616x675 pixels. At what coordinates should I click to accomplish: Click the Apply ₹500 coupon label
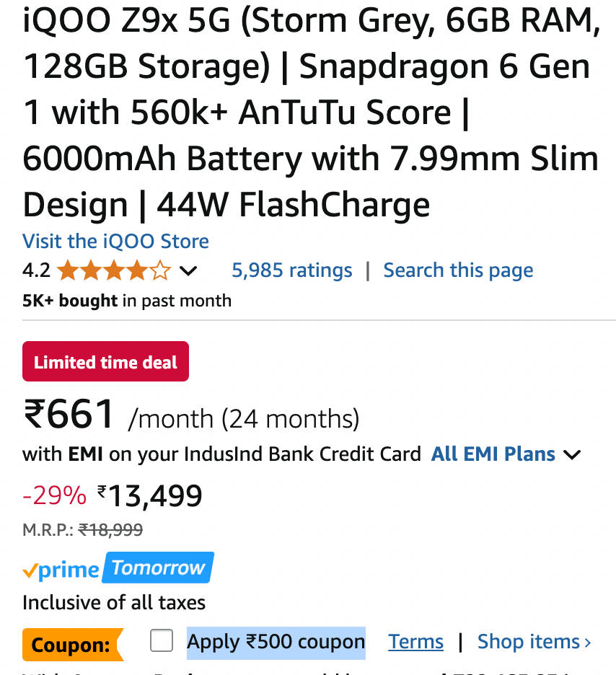pos(276,642)
